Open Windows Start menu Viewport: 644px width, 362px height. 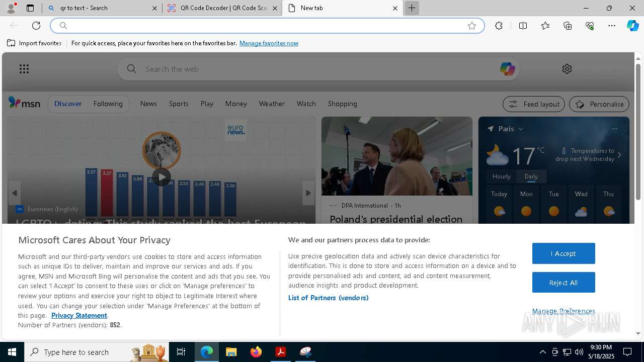click(12, 352)
